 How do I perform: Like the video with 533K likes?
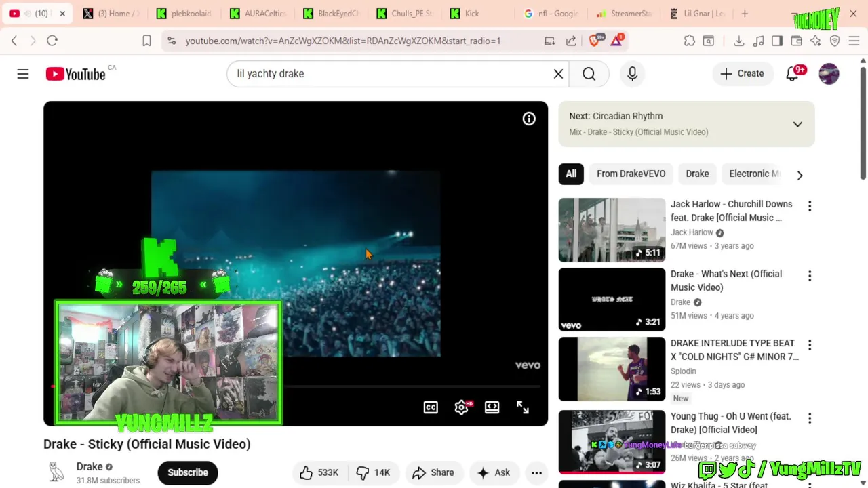pos(319,472)
